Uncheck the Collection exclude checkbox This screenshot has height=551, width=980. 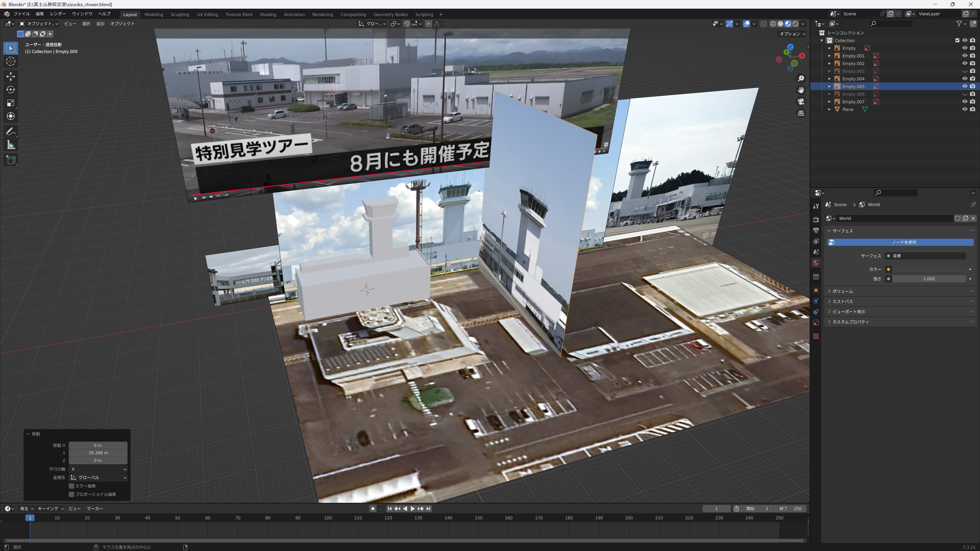pos(957,40)
